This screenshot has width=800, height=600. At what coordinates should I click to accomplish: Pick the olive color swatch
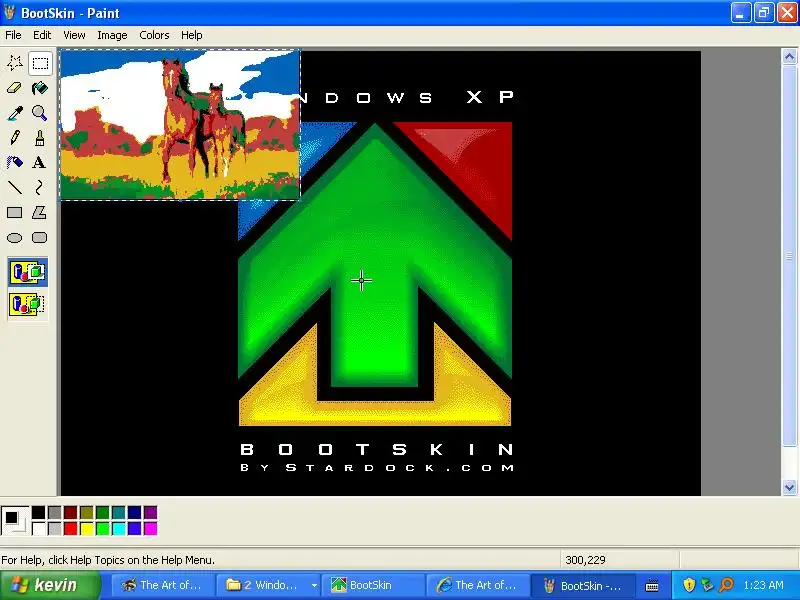(x=87, y=512)
